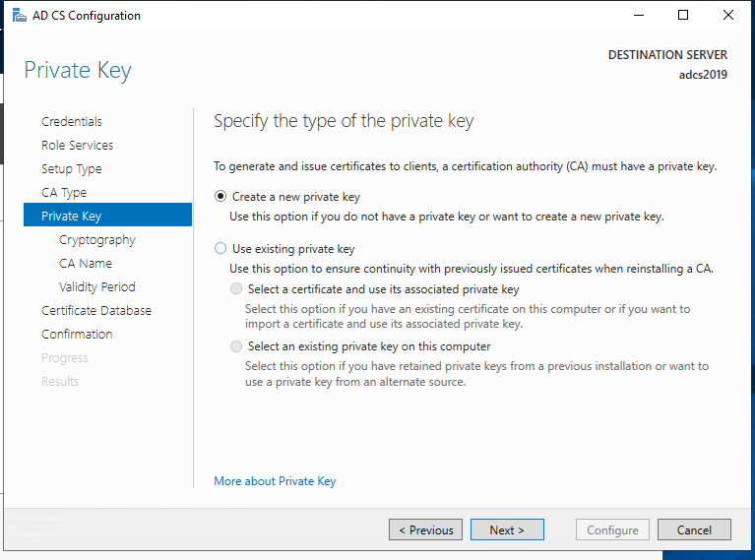The height and width of the screenshot is (560, 755).
Task: Minimize the AD CS Configuration window
Action: 639,15
